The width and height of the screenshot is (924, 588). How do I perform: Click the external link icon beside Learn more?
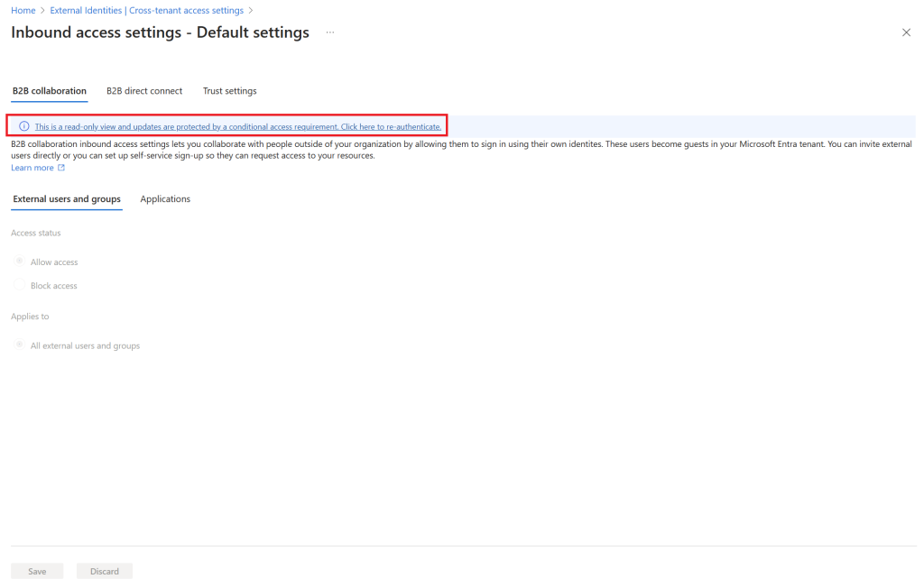(x=61, y=168)
